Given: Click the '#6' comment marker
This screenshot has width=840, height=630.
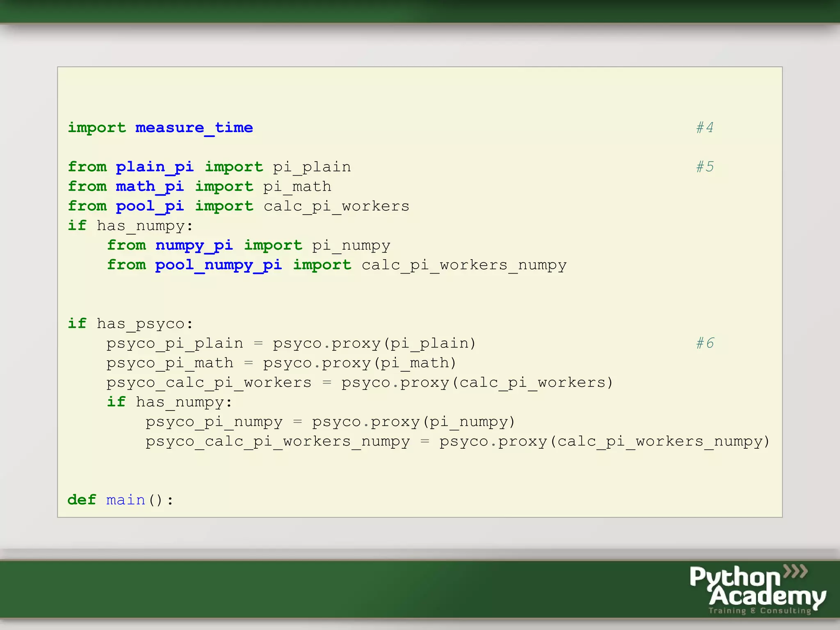Looking at the screenshot, I should [x=705, y=343].
